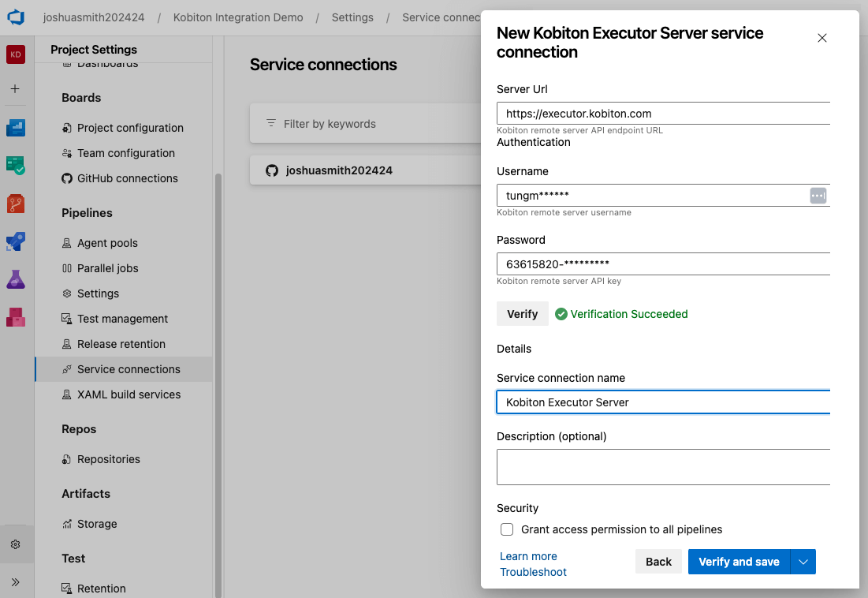
Task: Click the password manager icon in the Username field
Action: point(818,196)
